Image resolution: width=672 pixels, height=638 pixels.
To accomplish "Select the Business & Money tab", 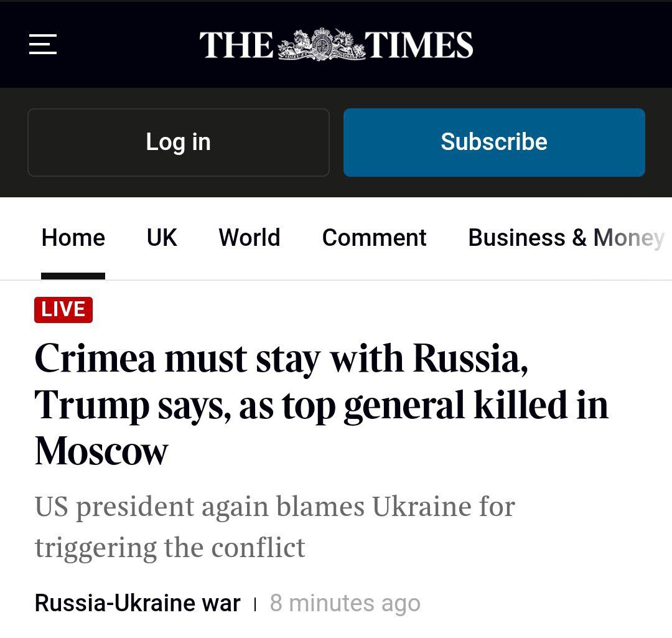I will point(565,238).
